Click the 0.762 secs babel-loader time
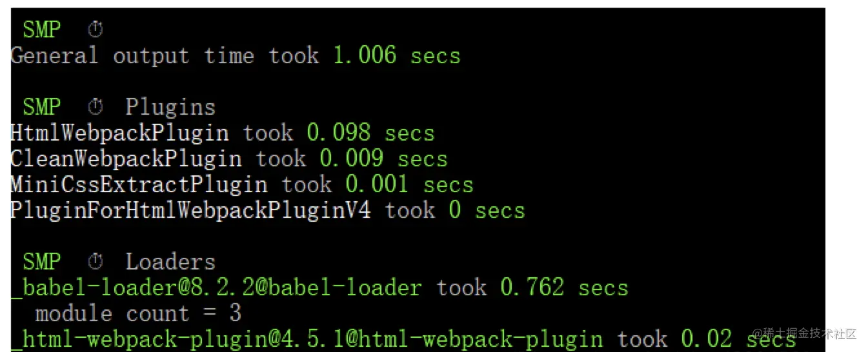 (x=565, y=288)
